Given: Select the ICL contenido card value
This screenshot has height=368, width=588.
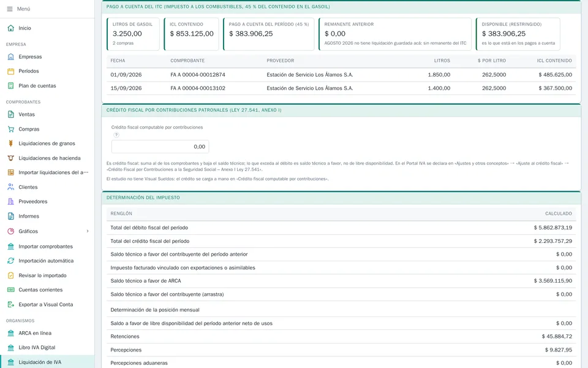Looking at the screenshot, I should (192, 34).
